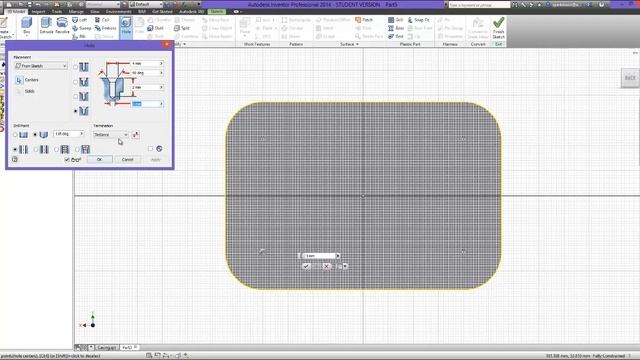The image size is (640, 360).
Task: Click the help icon in Hole dialog
Action: coord(15,159)
